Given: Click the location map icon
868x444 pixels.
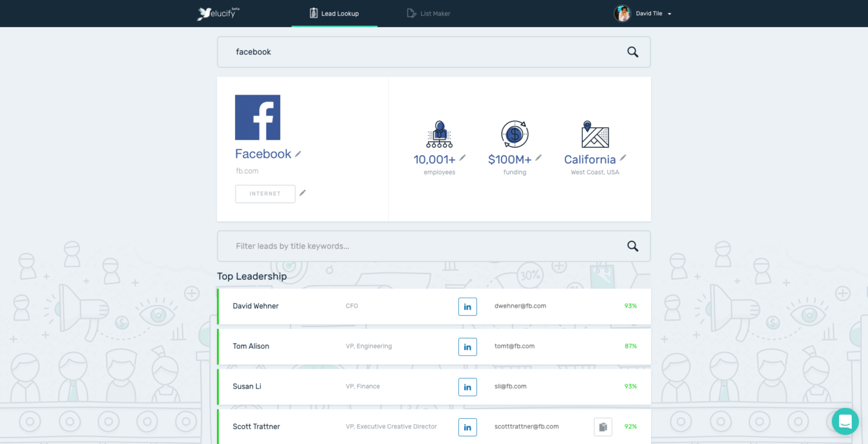Looking at the screenshot, I should (595, 134).
